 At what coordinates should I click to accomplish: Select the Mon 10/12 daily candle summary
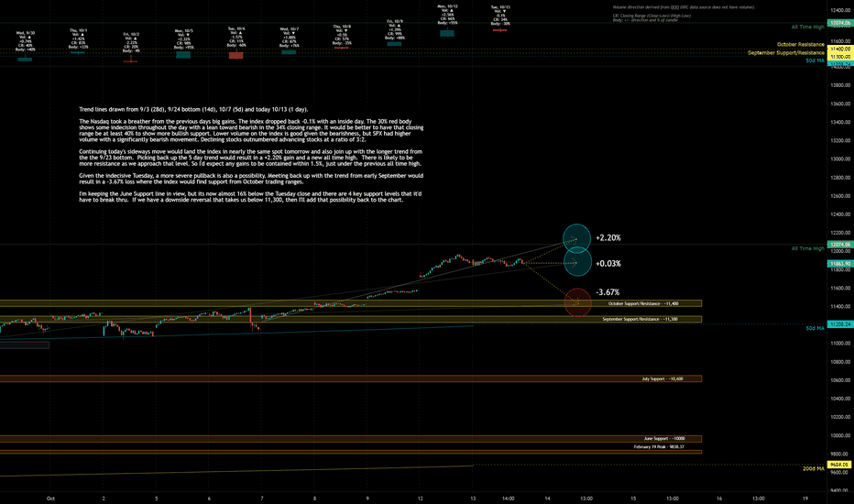tap(448, 16)
